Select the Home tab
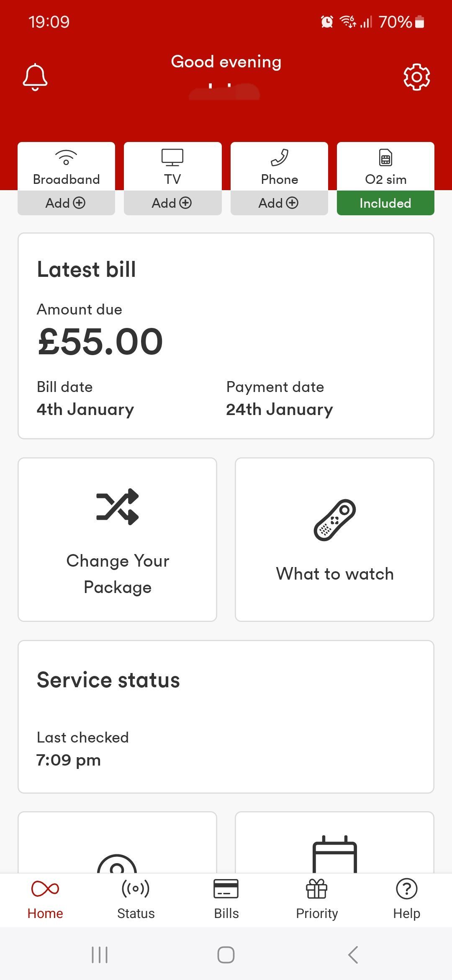This screenshot has width=452, height=980. point(45,899)
